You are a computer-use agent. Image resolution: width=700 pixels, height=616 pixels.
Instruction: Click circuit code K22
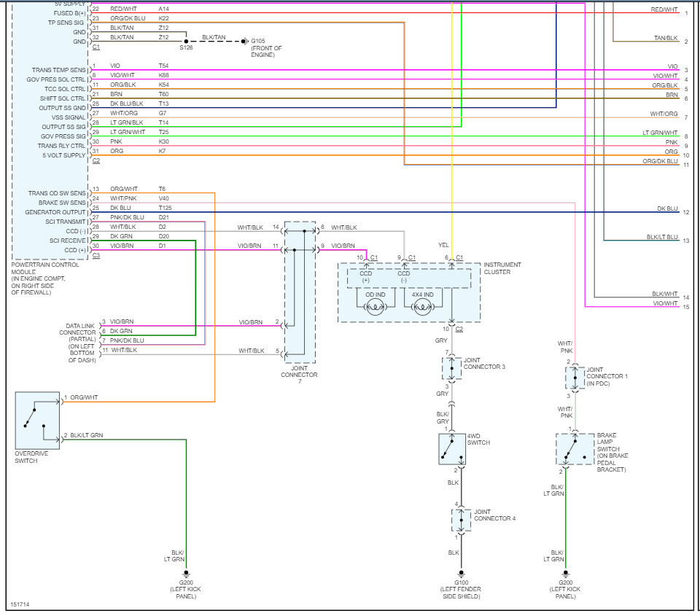click(164, 18)
